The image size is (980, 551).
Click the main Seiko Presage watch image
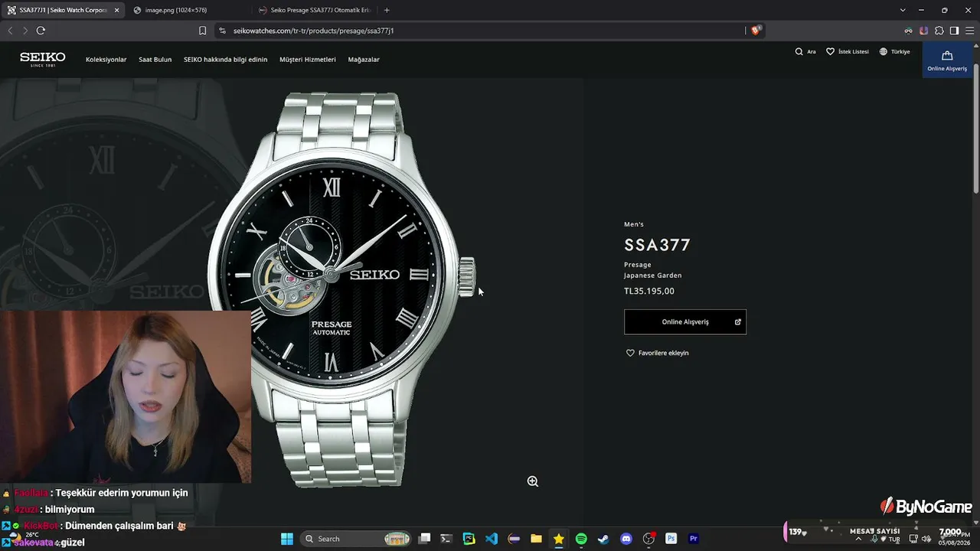click(x=341, y=289)
